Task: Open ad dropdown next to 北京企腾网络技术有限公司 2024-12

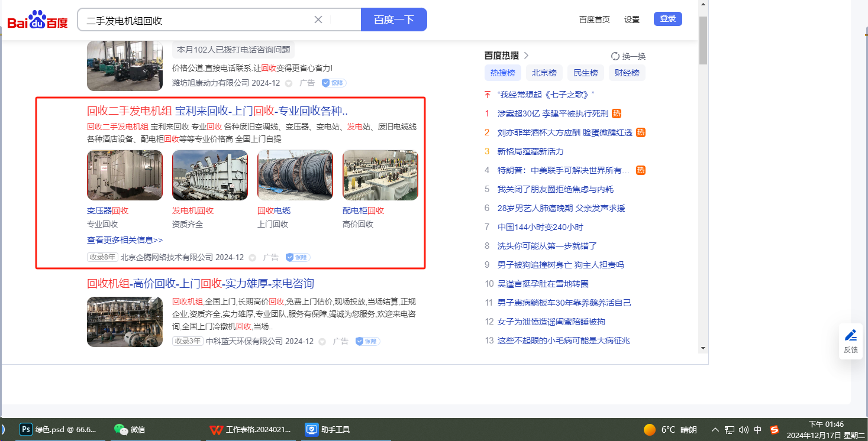Action: pyautogui.click(x=253, y=257)
